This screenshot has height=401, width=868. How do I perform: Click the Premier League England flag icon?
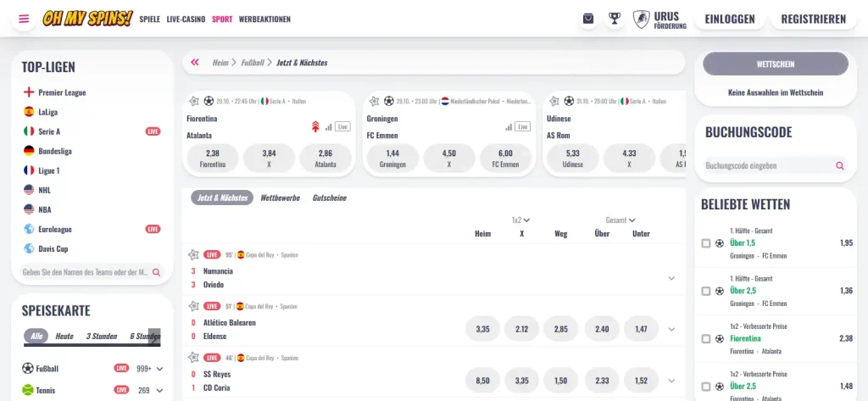[29, 92]
